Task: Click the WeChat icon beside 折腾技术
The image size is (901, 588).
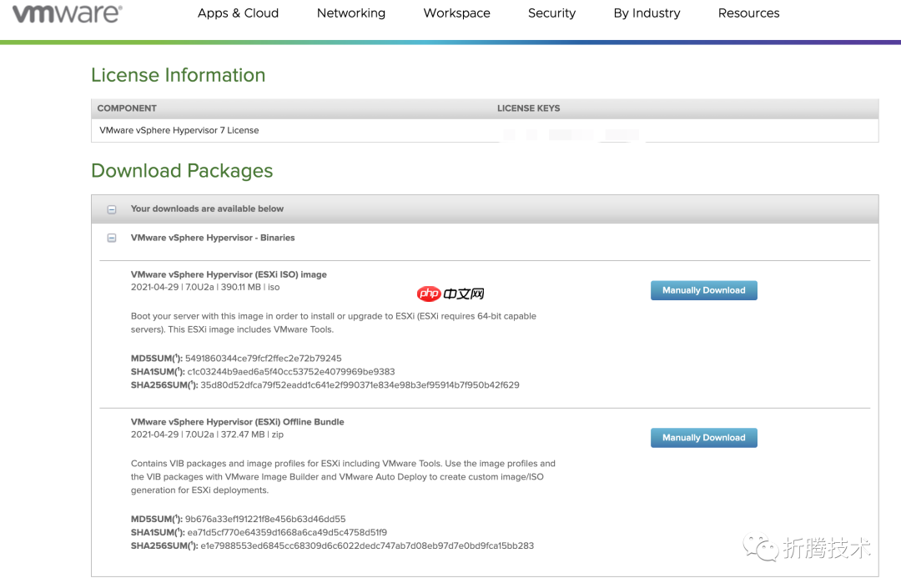Action: [761, 548]
